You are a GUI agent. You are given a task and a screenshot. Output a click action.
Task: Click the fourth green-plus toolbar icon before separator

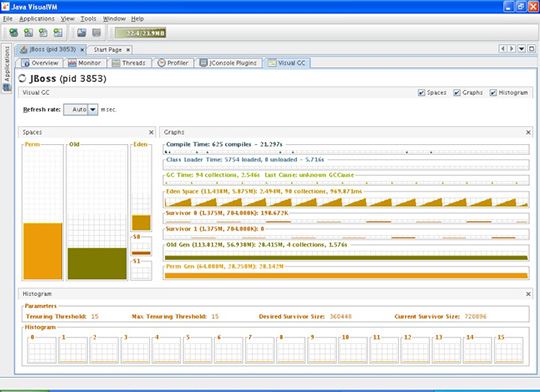click(x=58, y=33)
